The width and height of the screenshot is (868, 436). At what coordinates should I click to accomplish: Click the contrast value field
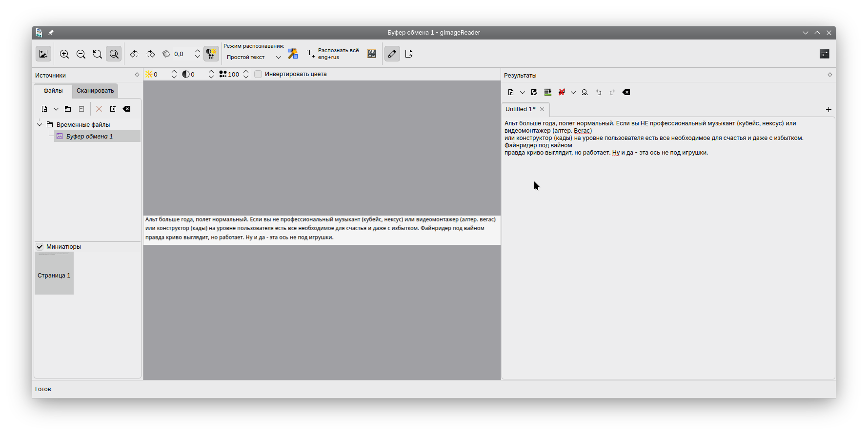tap(199, 74)
